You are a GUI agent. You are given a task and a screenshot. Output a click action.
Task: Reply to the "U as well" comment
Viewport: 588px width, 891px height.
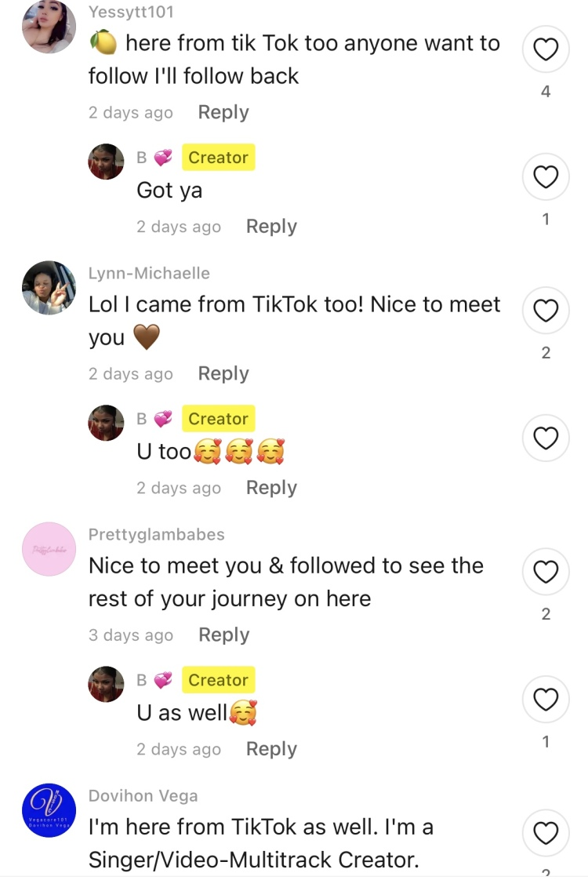pos(271,748)
